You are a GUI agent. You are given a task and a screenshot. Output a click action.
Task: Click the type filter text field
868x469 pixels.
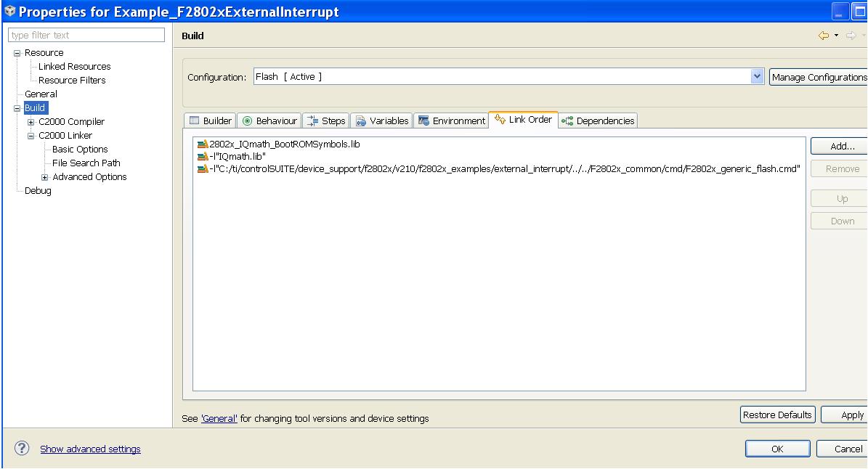point(86,34)
